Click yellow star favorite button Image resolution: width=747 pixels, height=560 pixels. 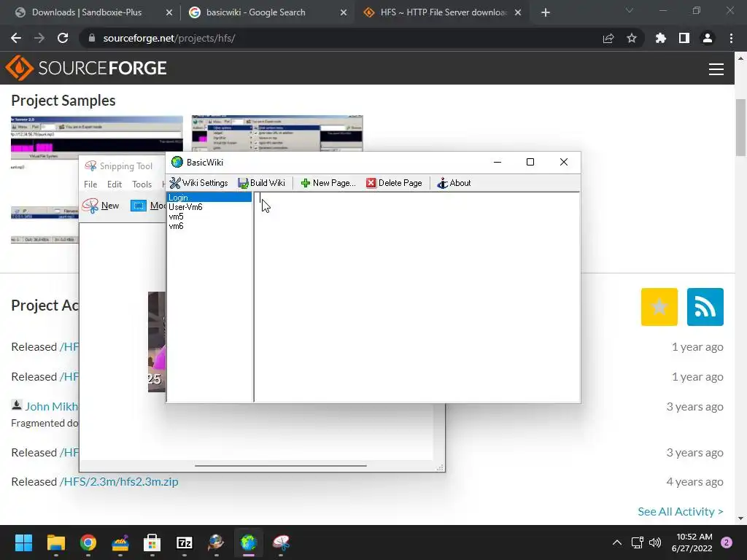click(x=659, y=307)
